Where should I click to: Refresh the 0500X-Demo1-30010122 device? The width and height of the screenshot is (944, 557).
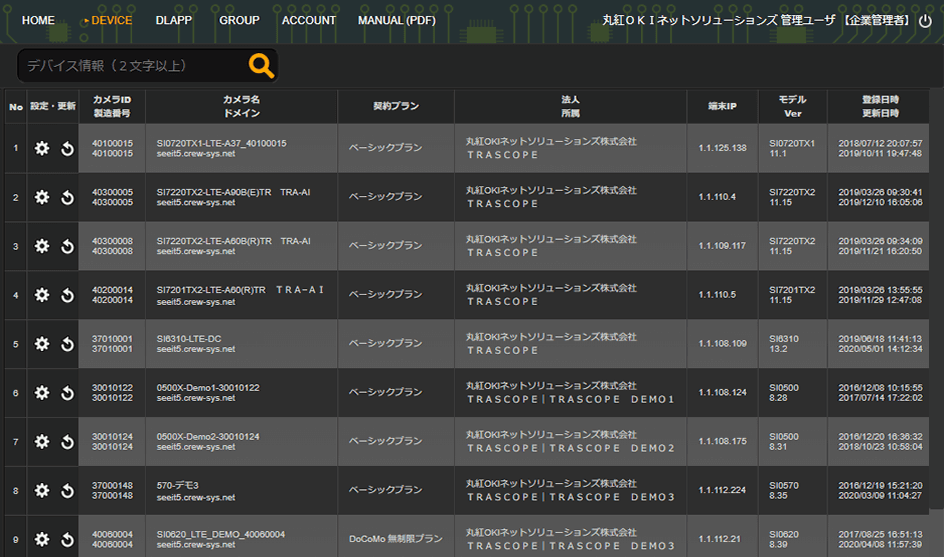(67, 393)
